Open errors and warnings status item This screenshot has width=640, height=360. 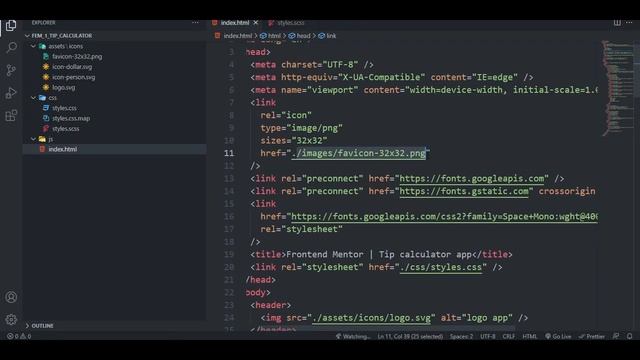(x=19, y=336)
